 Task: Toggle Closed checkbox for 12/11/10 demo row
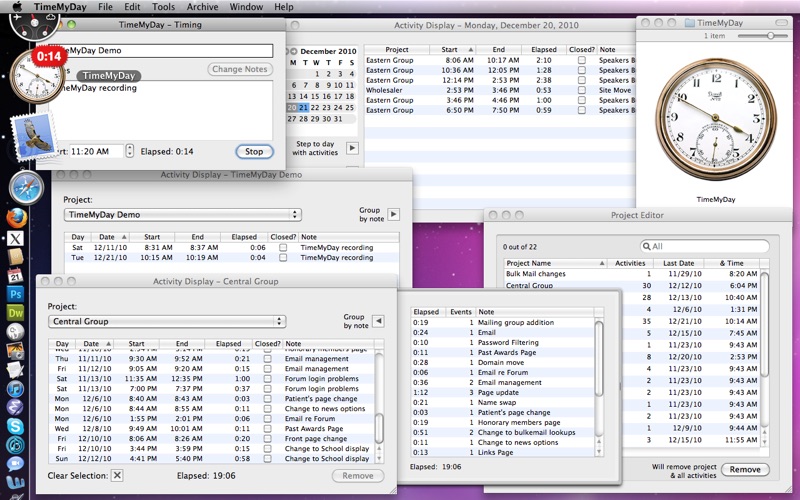click(x=283, y=247)
